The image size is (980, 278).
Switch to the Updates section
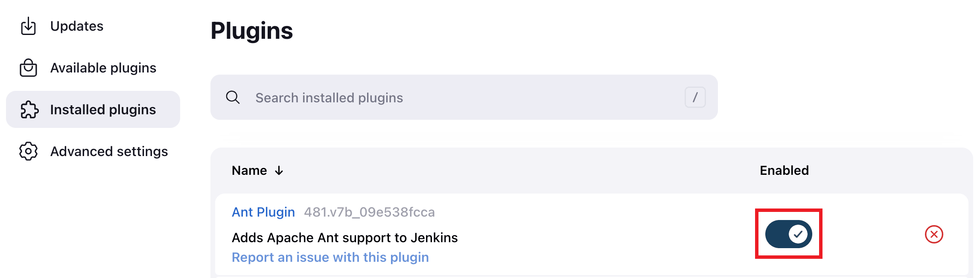[77, 26]
